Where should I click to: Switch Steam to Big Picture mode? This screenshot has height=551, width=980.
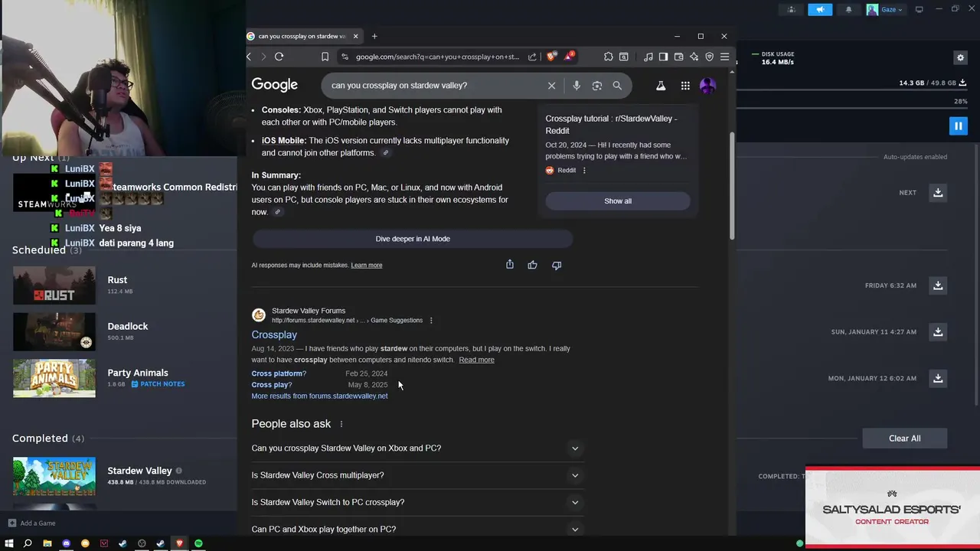(920, 9)
